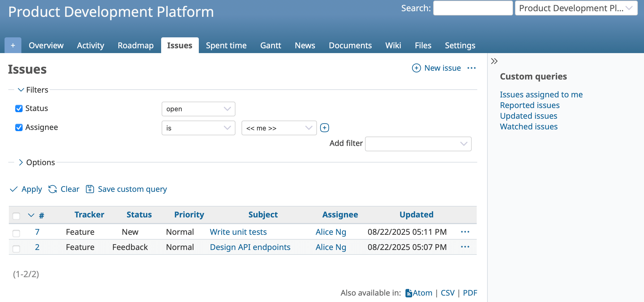Open actions for issue 7 via ellipsis icon
Screen dimensions: 644x302
tap(465, 232)
